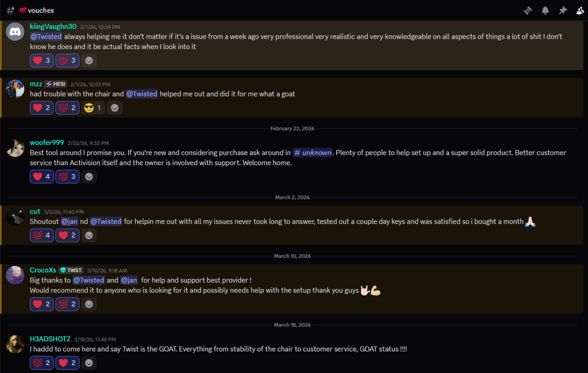Viewport: 588px width, 373px height.
Task: Toggle the sunglasses emoji reaction on mzz's message
Action: coord(93,108)
